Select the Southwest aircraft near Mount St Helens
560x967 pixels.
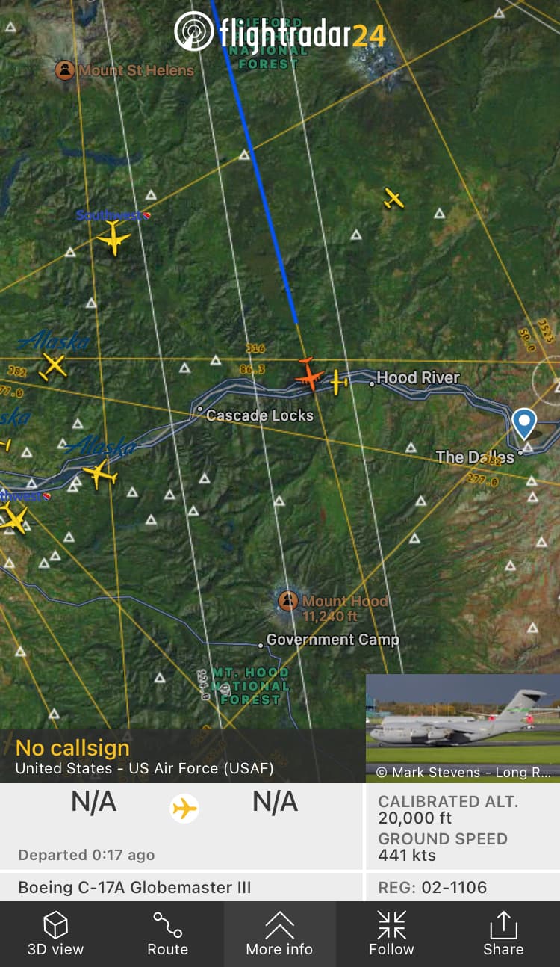113,238
